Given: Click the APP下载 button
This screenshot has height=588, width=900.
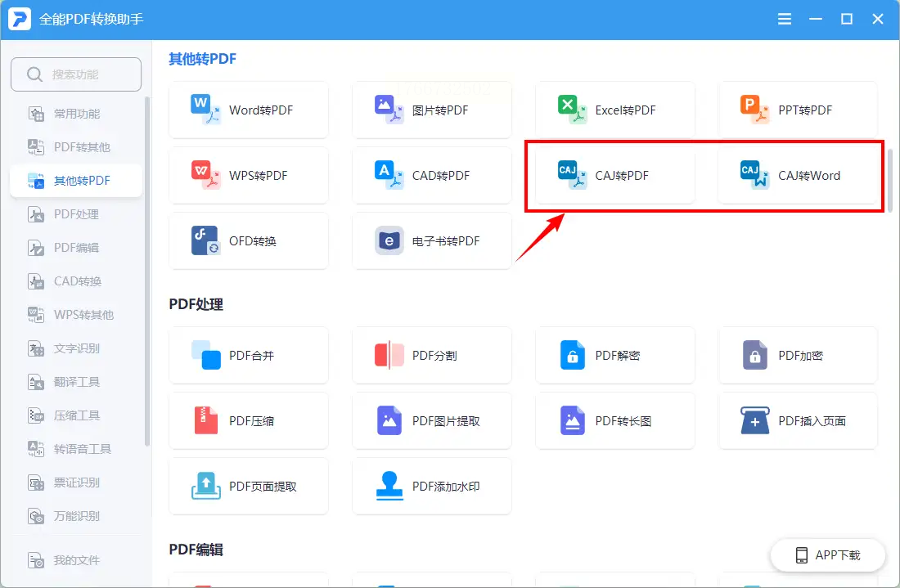Looking at the screenshot, I should [x=828, y=554].
